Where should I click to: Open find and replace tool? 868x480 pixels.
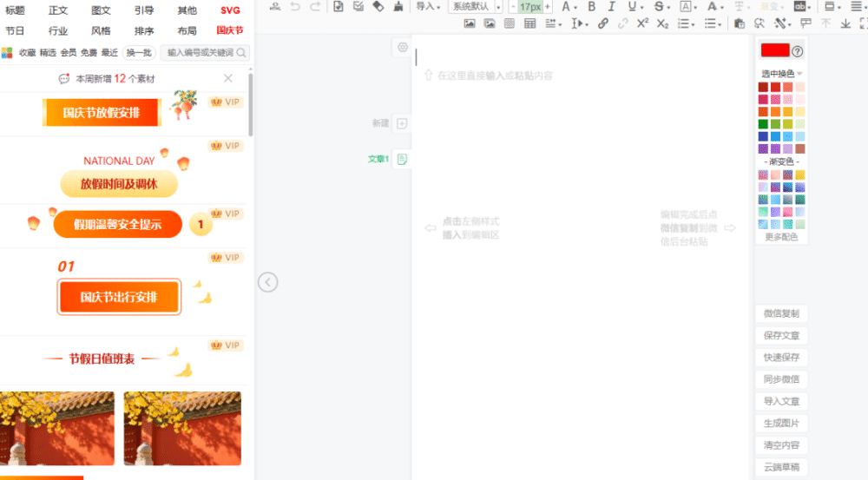point(759,23)
